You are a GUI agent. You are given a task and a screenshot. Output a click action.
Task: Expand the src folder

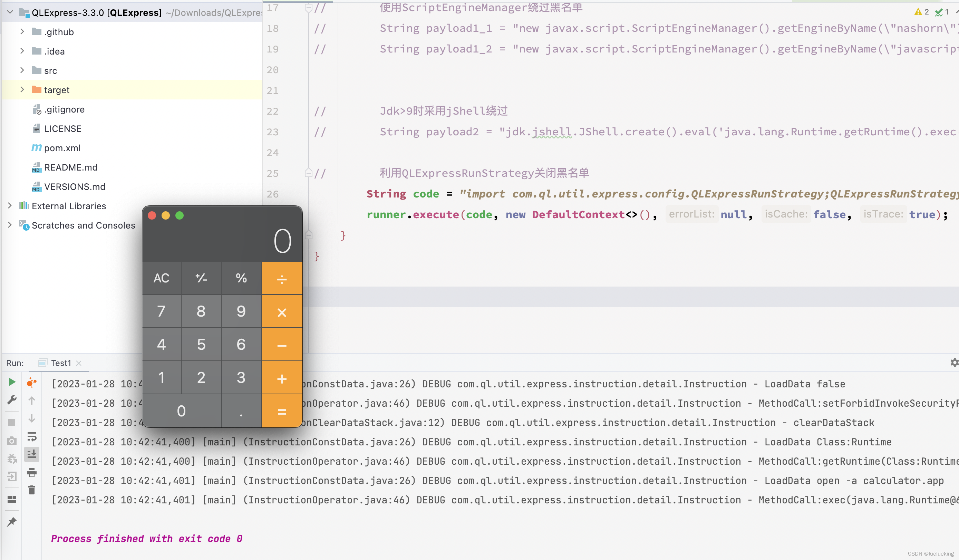point(22,70)
